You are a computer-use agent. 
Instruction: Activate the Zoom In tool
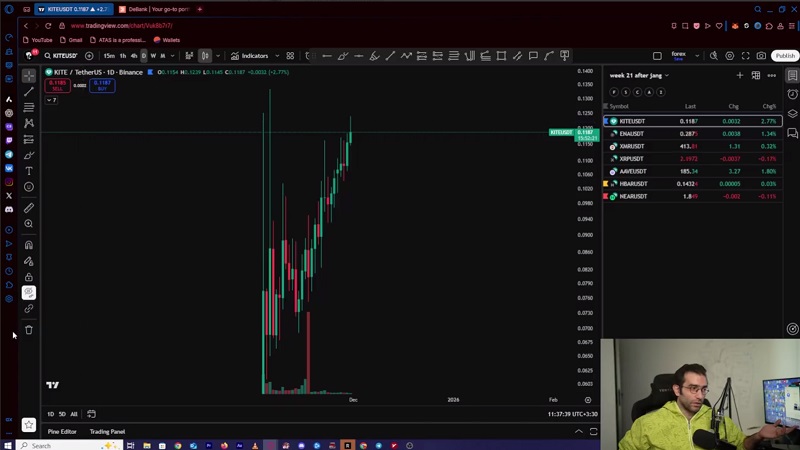tap(29, 224)
